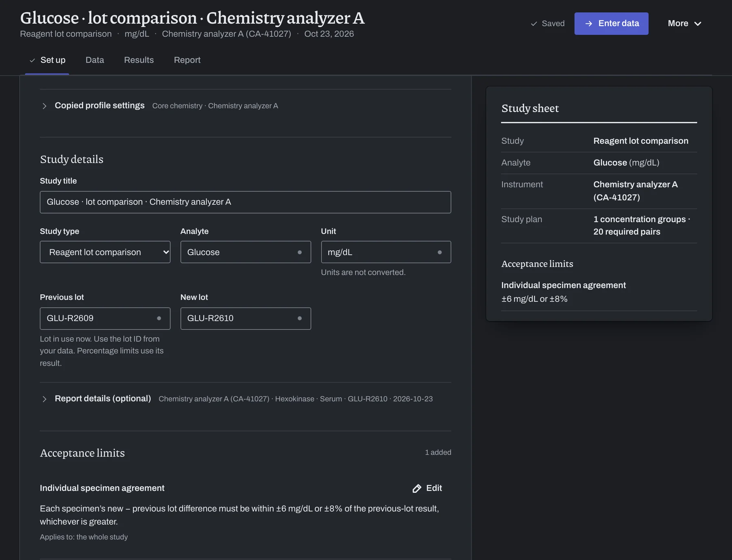The height and width of the screenshot is (560, 732).
Task: Click the pencil icon beside Edit
Action: coord(417,488)
